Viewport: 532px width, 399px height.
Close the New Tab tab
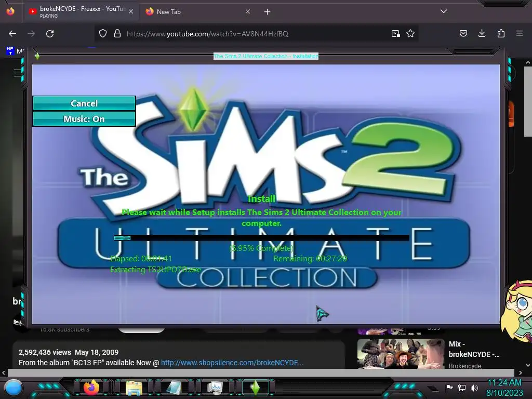[248, 11]
